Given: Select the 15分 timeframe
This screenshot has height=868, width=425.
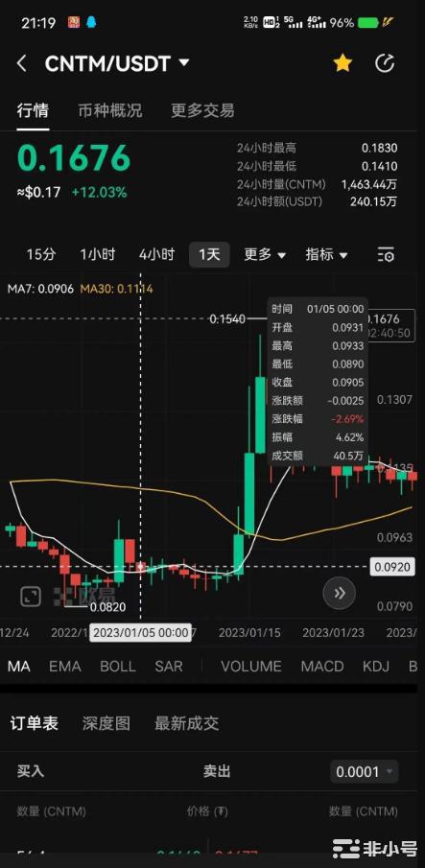Looking at the screenshot, I should click(41, 254).
